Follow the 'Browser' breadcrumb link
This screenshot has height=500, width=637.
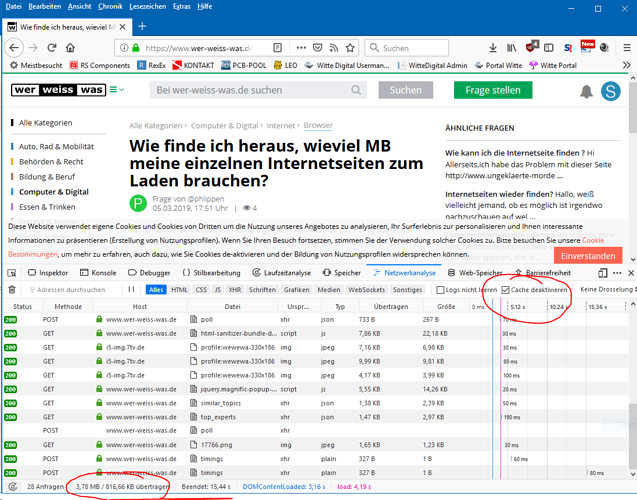(318, 126)
